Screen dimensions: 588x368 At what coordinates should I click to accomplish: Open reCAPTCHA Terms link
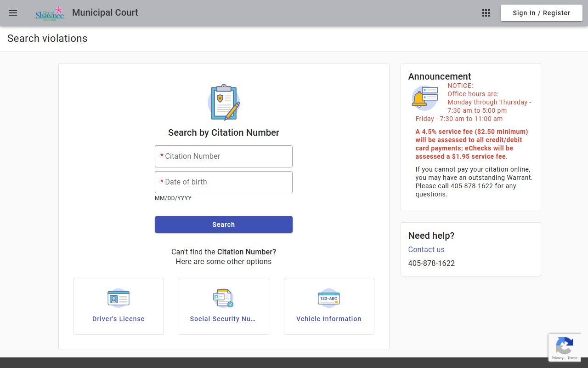pos(572,358)
